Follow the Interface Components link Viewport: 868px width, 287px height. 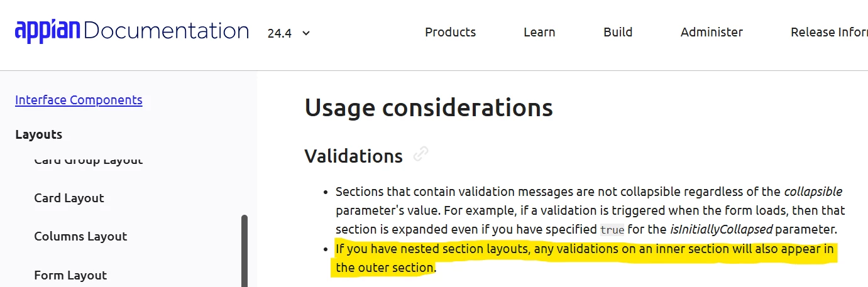79,100
